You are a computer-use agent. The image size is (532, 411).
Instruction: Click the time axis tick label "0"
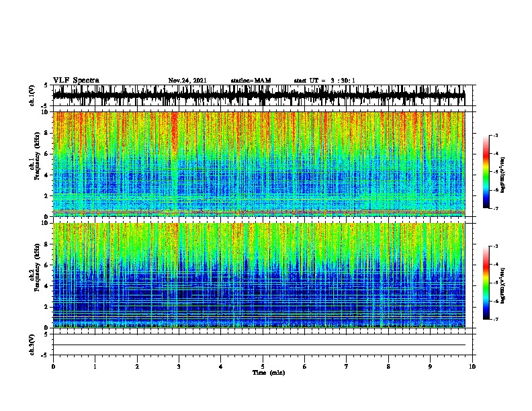tap(53, 367)
